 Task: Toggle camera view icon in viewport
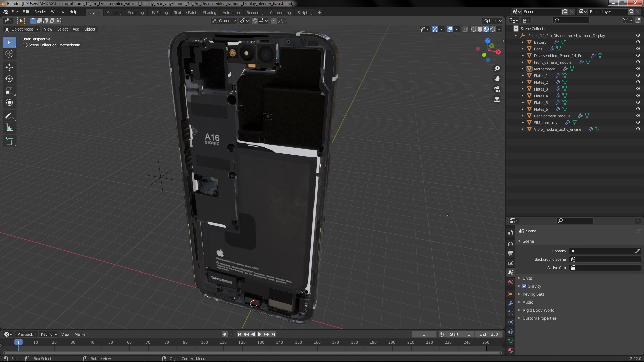pos(497,89)
